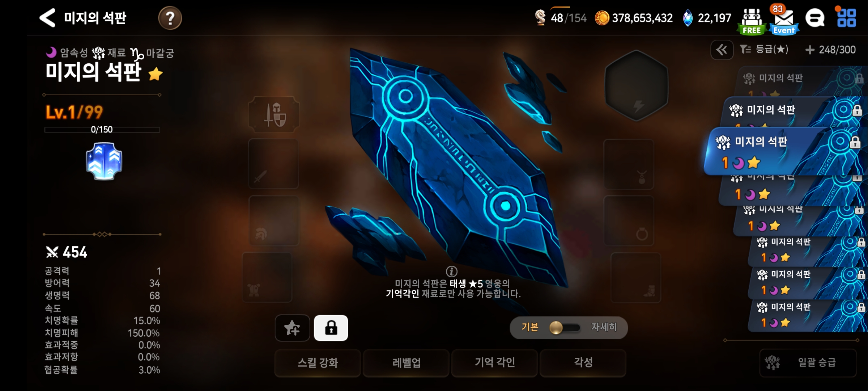Open the 등급(★) sort dropdown

coord(764,50)
